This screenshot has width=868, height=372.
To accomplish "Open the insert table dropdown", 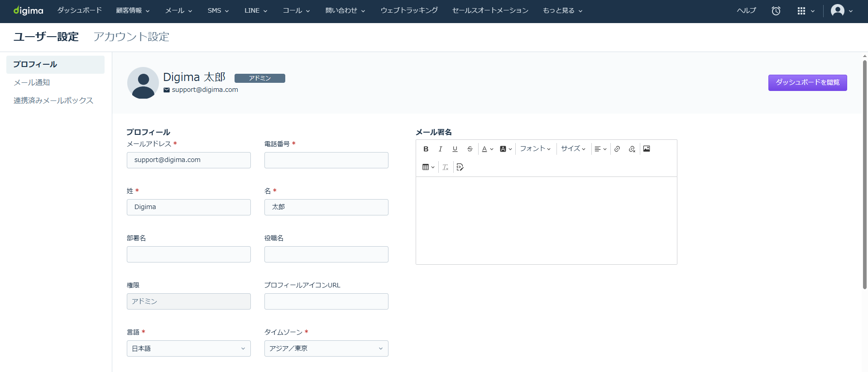I will (428, 167).
